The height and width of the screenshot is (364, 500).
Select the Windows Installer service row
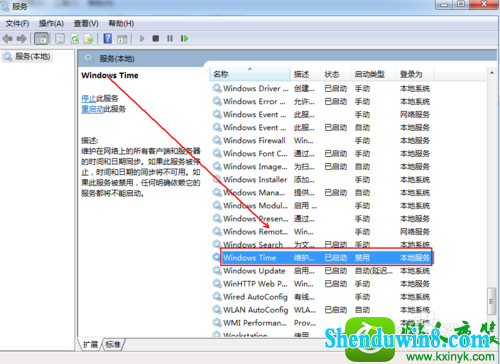pos(321,180)
